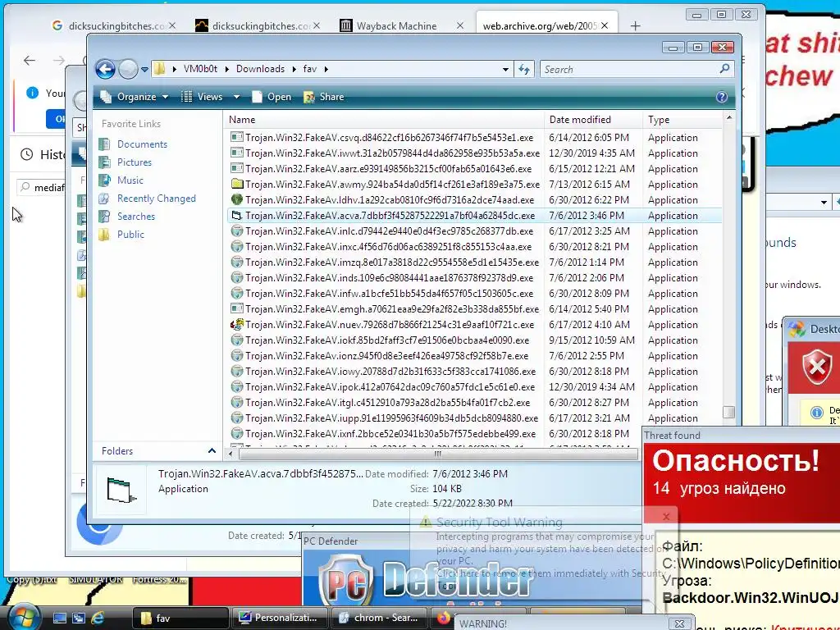This screenshot has height=630, width=840.
Task: Click file name Trojan.Win32.FakeAV.itgl.c4512910a793a28d2ba55b4fa01f7cb2.exe
Action: click(x=388, y=402)
